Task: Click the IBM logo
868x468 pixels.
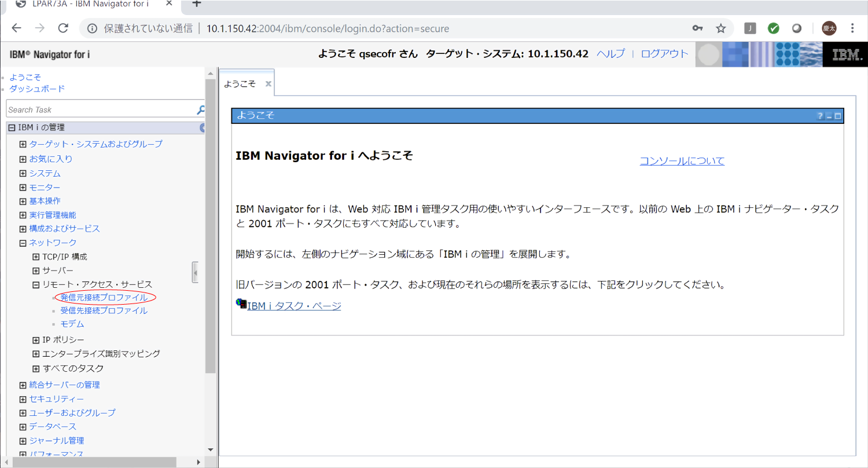Action: coord(847,55)
